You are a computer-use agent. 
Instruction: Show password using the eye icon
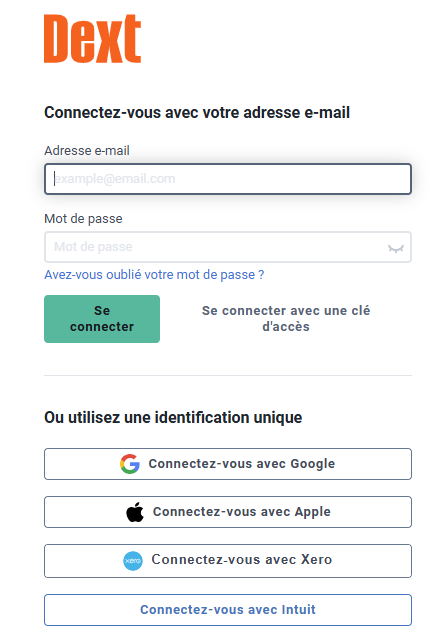[395, 248]
